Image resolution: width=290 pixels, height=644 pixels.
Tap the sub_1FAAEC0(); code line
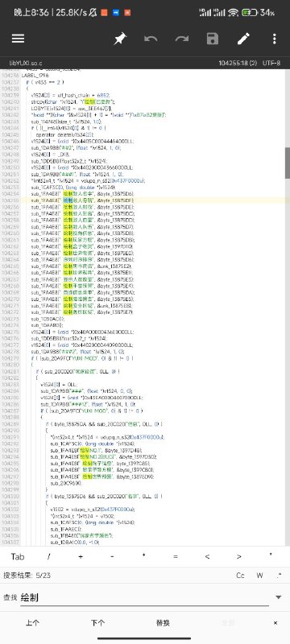pyautogui.click(x=67, y=529)
